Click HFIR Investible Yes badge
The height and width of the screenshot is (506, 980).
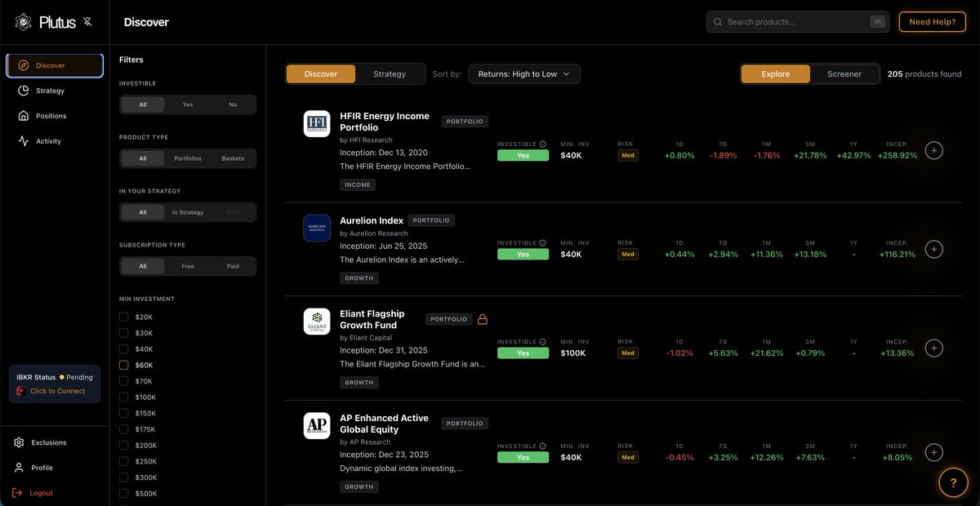pos(523,155)
